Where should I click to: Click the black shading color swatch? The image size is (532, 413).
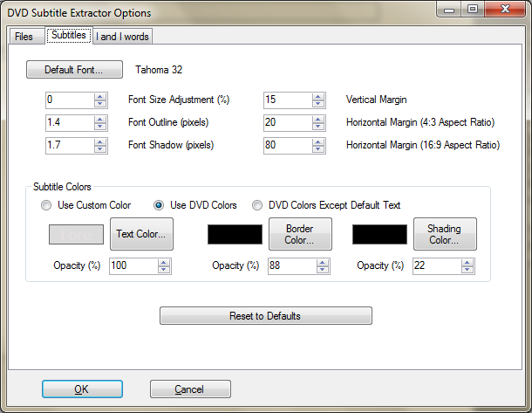pyautogui.click(x=379, y=234)
